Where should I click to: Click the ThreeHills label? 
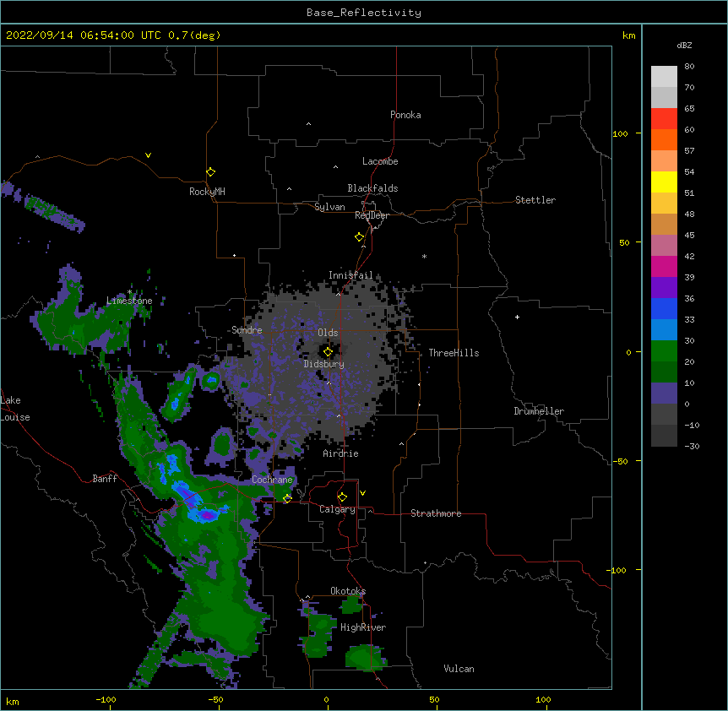(x=454, y=353)
